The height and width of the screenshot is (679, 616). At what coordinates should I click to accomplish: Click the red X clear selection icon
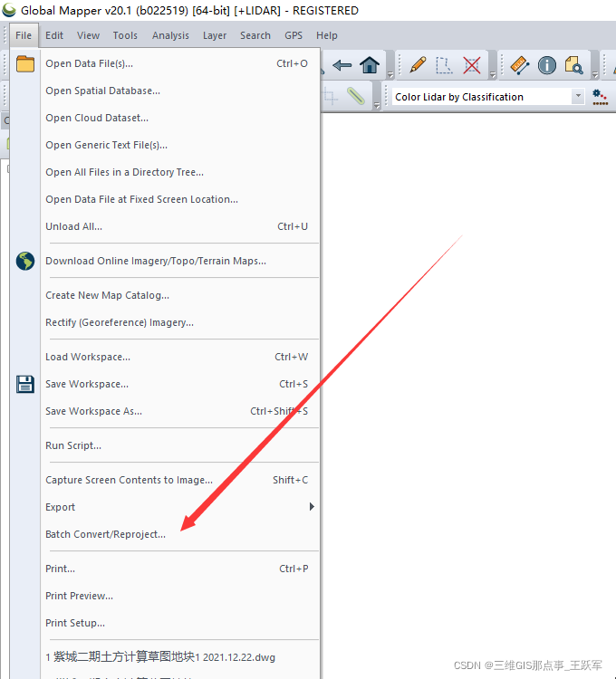pyautogui.click(x=471, y=66)
